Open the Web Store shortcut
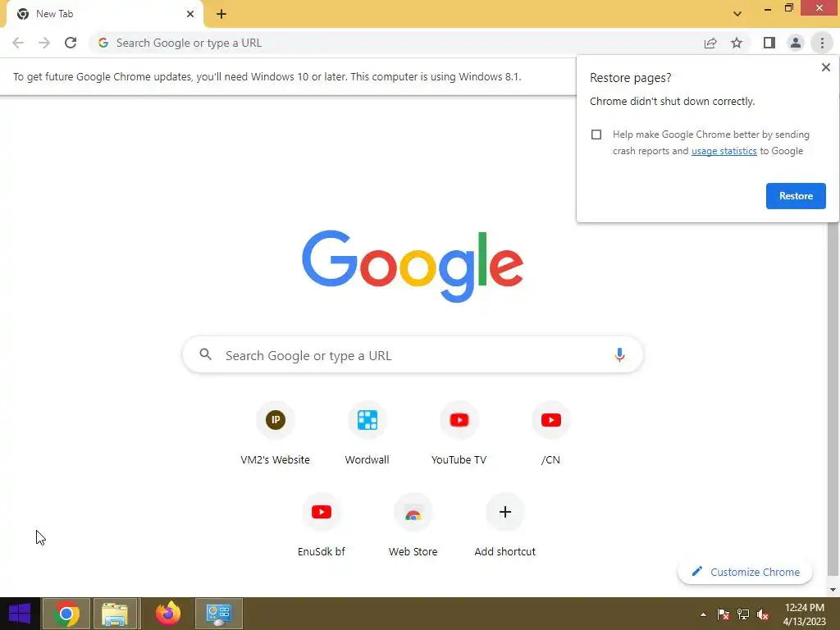 coord(413,526)
